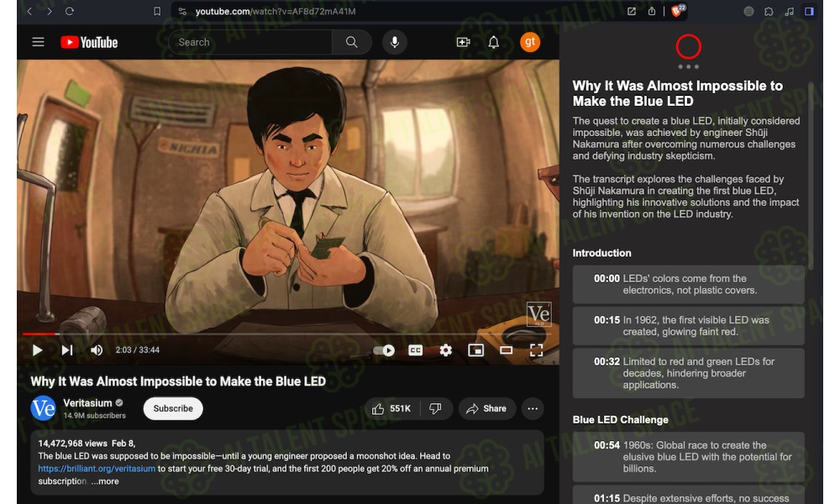Open more actions menu beside Share

pyautogui.click(x=533, y=409)
